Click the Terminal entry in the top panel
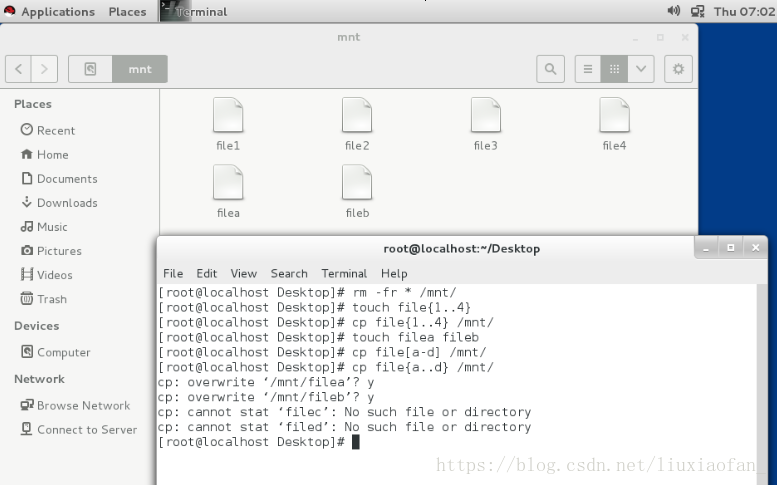 tap(195, 11)
